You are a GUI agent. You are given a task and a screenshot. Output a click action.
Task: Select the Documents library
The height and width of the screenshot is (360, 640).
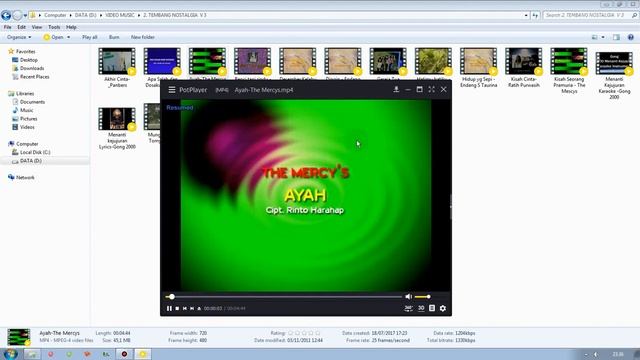[32, 102]
